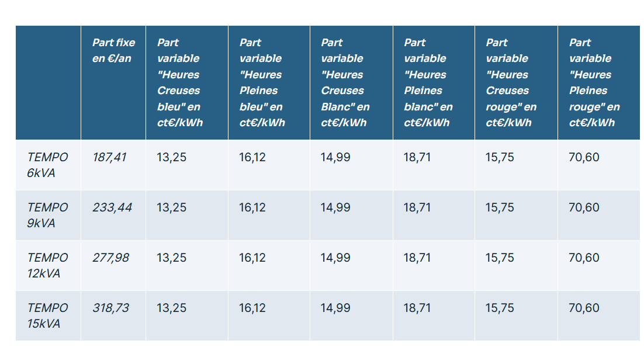Select the "Heures Pleines blanc" column header
The image size is (644, 347).
point(428,82)
